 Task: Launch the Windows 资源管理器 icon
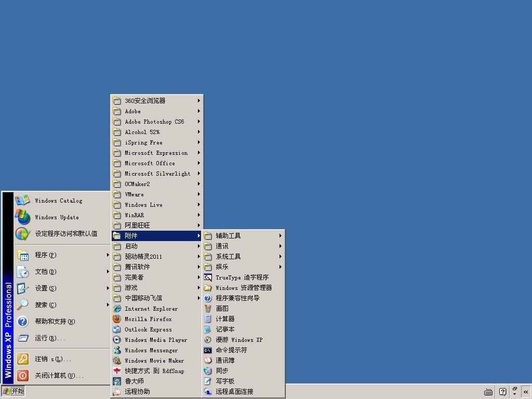coord(208,288)
